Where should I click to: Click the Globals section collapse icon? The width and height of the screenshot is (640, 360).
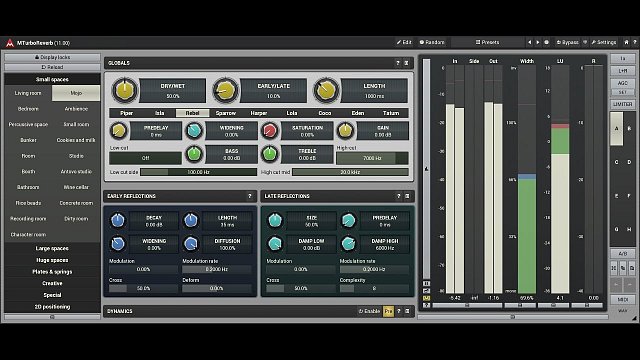pos(407,63)
